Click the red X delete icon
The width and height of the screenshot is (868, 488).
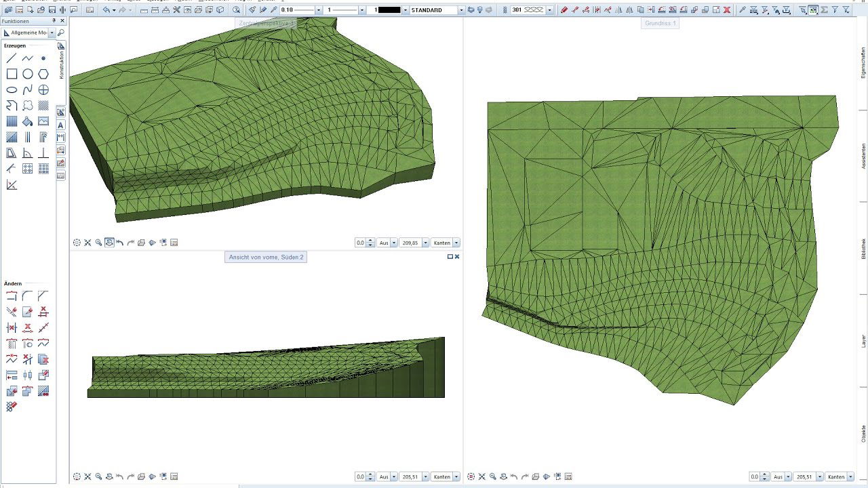pyautogui.click(x=727, y=10)
